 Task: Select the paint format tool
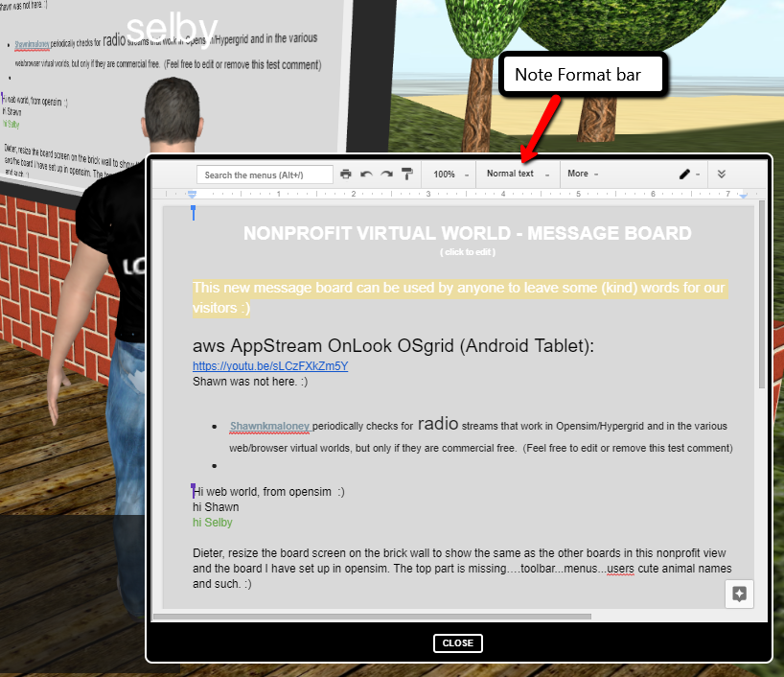407,174
